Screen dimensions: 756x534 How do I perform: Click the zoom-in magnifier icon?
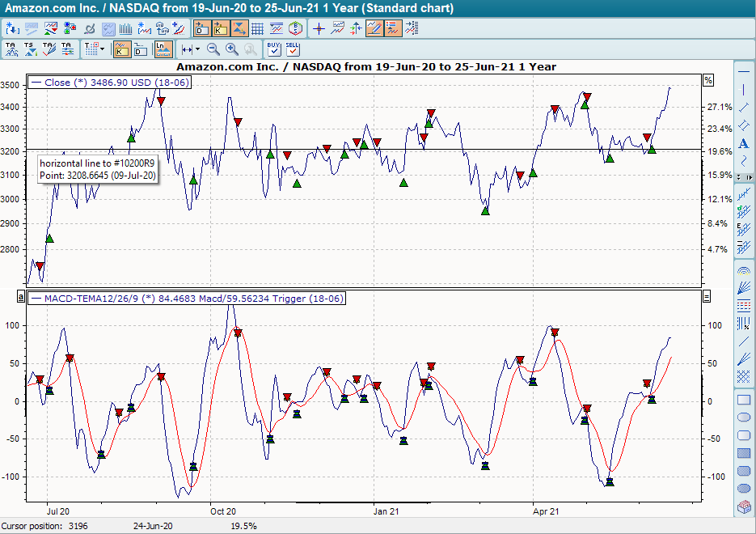230,49
